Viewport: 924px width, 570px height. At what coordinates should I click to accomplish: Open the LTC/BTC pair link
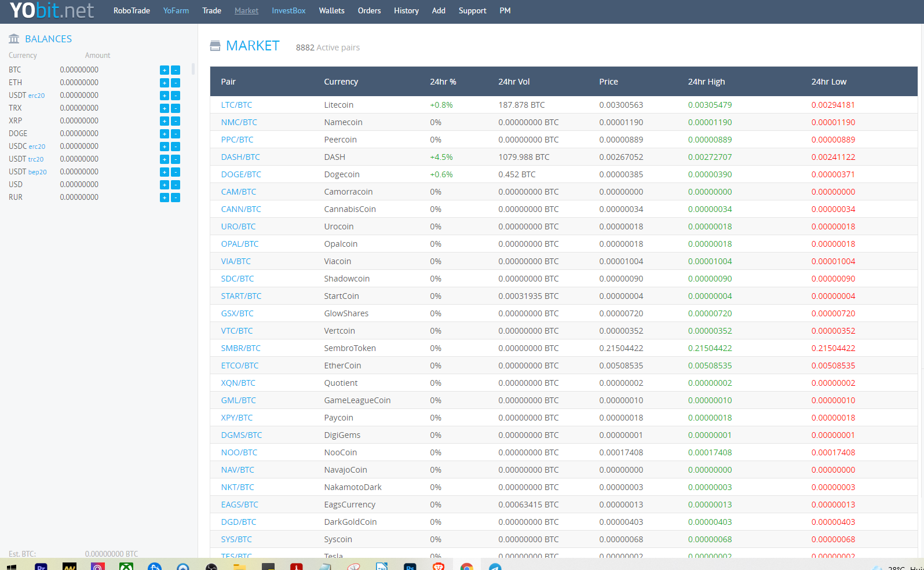point(236,105)
